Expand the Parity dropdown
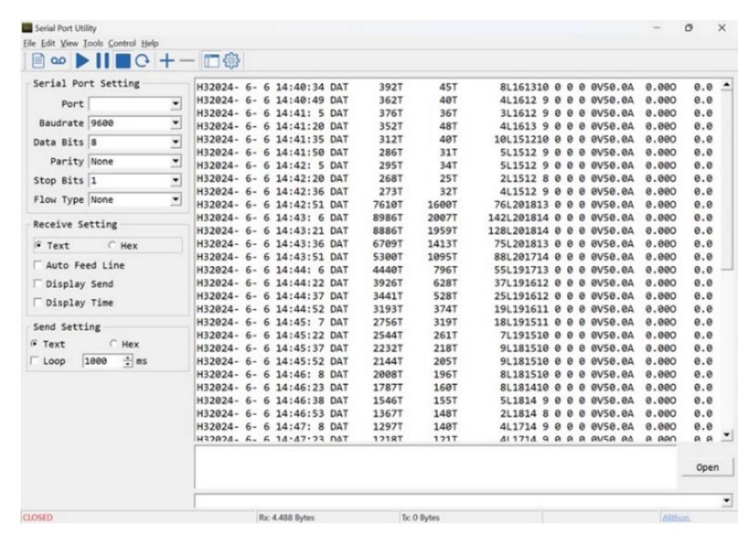 point(176,161)
